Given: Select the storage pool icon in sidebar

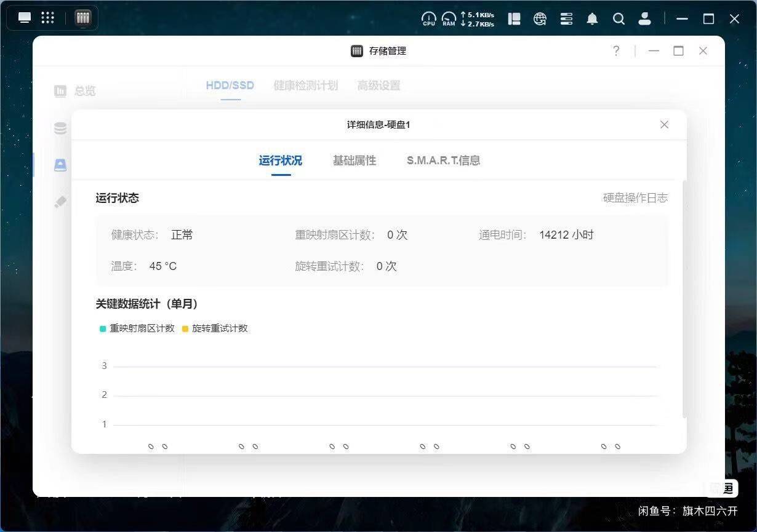Looking at the screenshot, I should coord(60,127).
